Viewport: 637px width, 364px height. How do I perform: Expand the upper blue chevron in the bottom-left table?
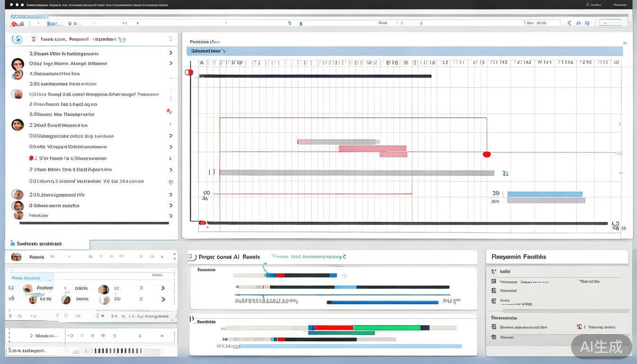[x=163, y=288]
